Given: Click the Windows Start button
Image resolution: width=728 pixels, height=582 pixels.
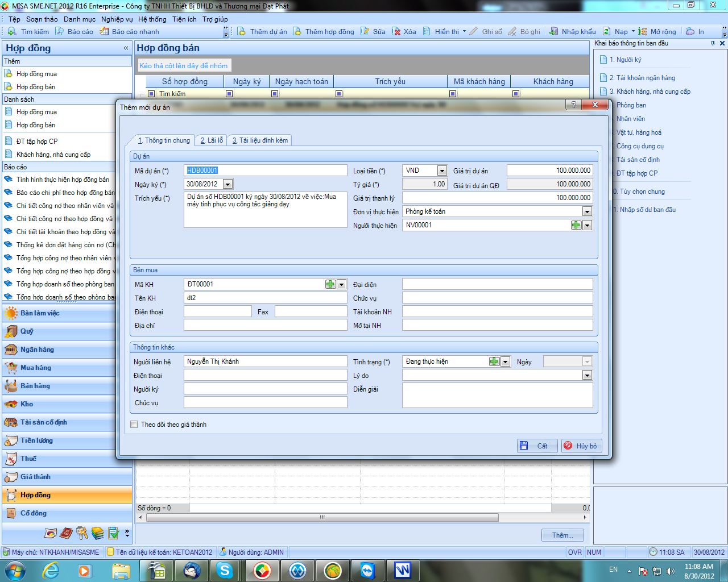Looking at the screenshot, I should [15, 571].
